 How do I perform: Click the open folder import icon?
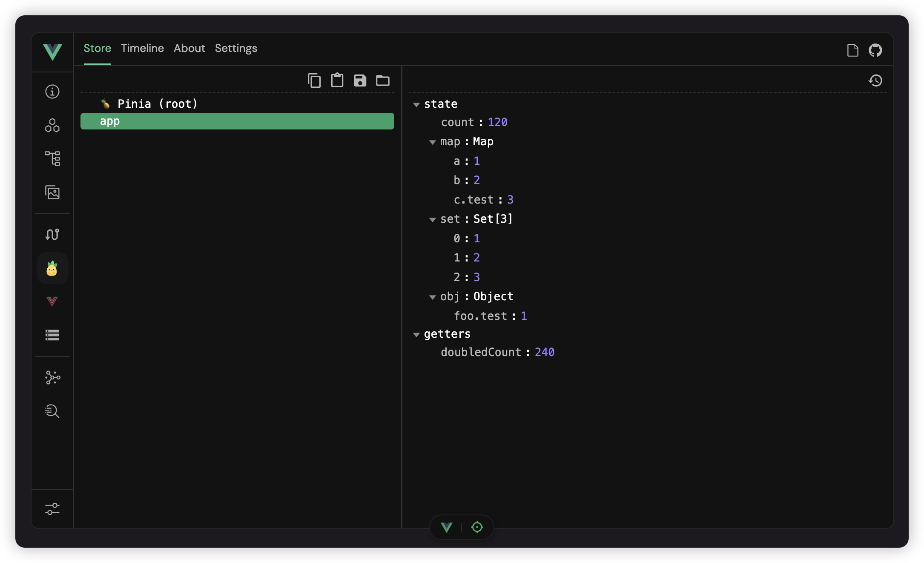pos(383,80)
